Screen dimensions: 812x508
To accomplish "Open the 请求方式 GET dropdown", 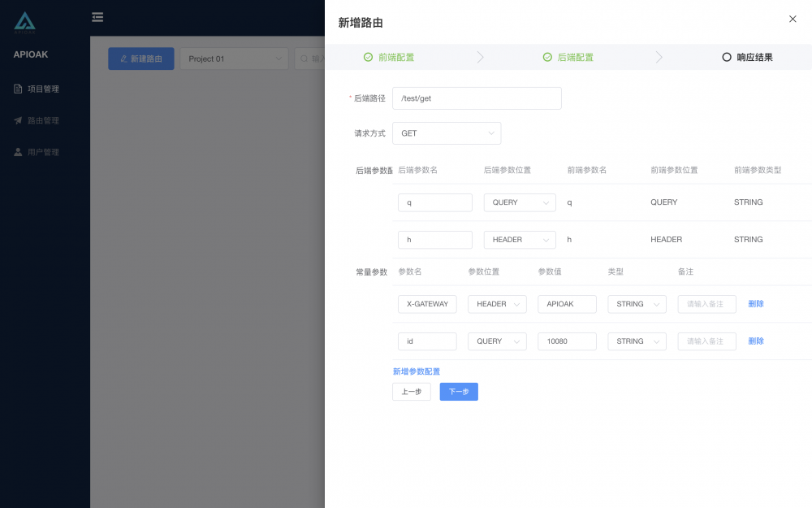I will tap(447, 132).
